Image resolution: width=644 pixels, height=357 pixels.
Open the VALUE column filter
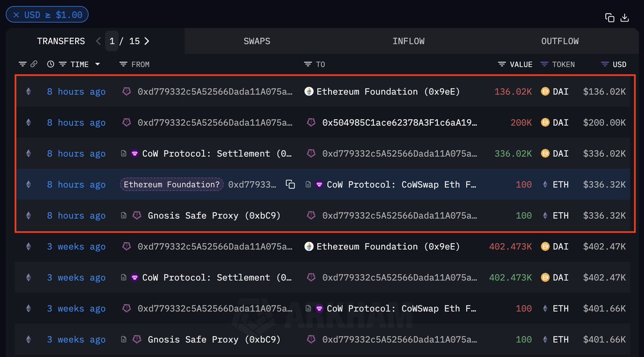click(x=502, y=64)
